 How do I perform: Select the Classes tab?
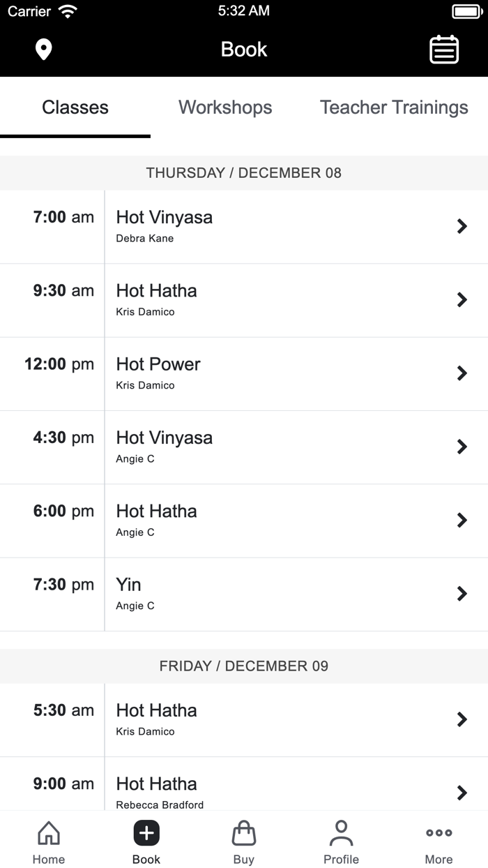pyautogui.click(x=75, y=107)
